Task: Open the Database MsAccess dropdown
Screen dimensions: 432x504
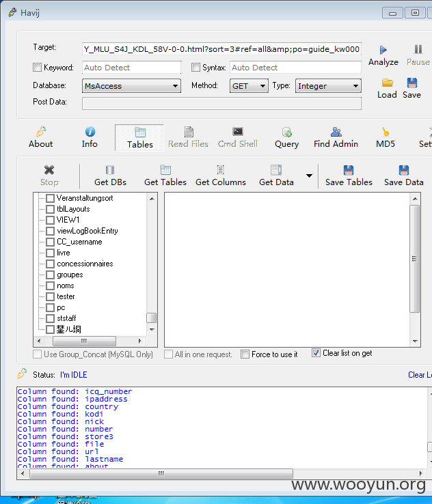Action: [x=131, y=86]
